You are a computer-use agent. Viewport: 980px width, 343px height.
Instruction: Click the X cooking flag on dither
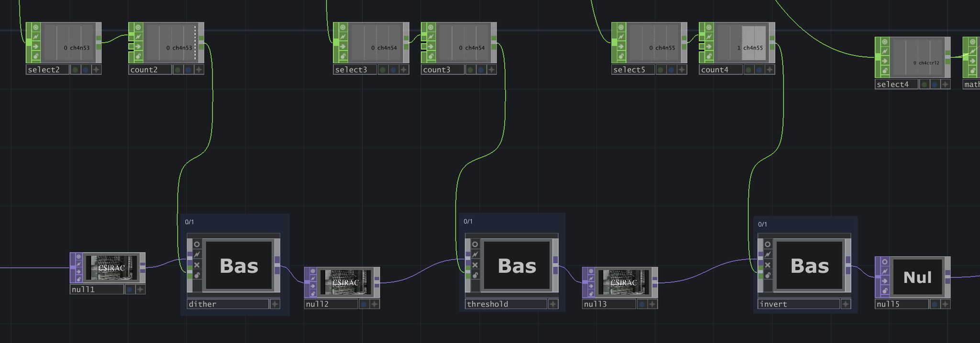(197, 265)
